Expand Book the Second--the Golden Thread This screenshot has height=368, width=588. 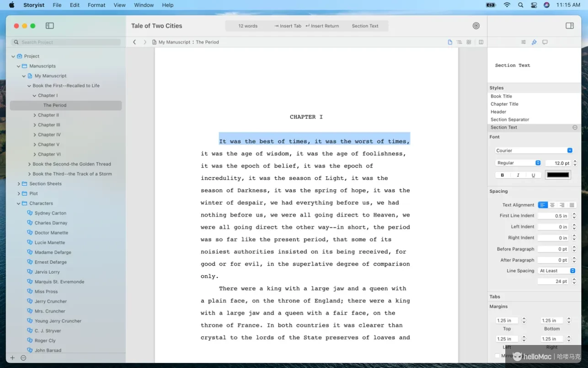pyautogui.click(x=29, y=164)
